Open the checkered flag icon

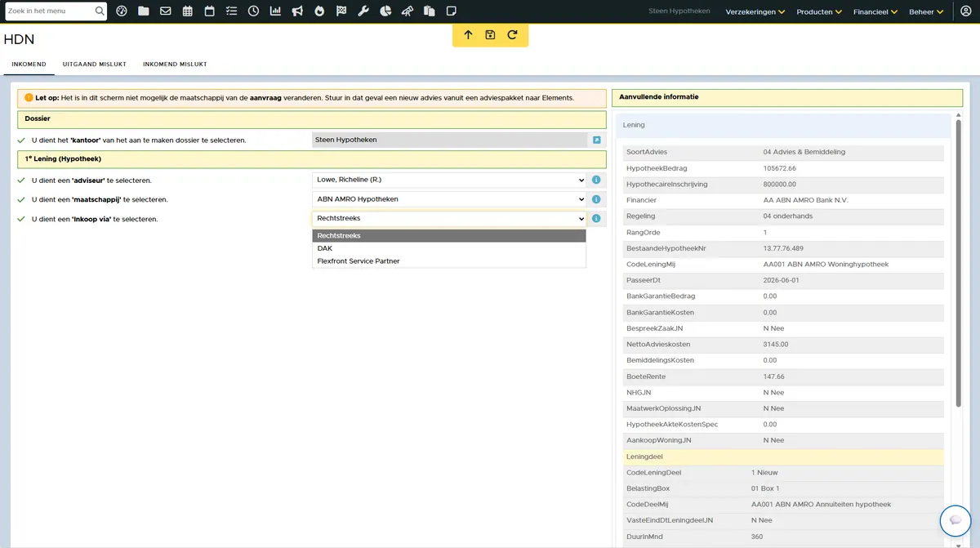[x=341, y=11]
